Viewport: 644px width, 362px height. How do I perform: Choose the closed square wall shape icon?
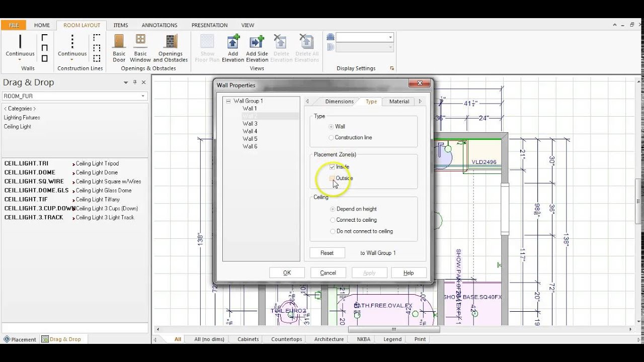(x=44, y=58)
